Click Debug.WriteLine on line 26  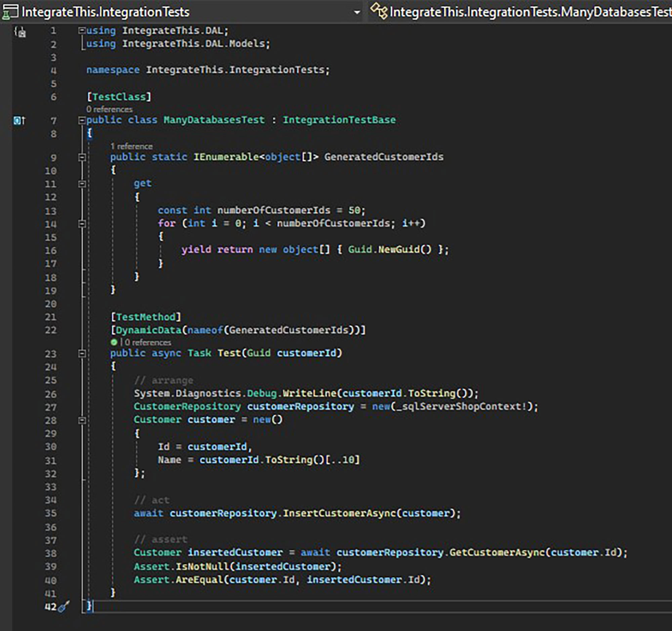click(291, 393)
